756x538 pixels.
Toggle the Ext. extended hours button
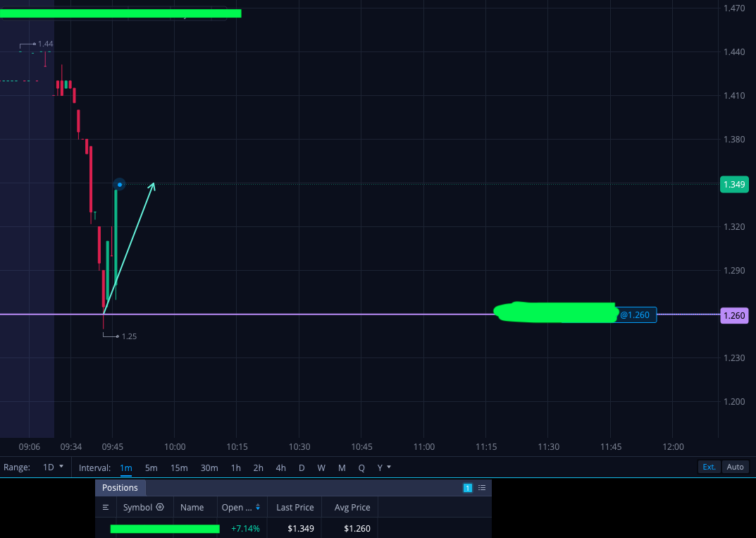point(709,467)
